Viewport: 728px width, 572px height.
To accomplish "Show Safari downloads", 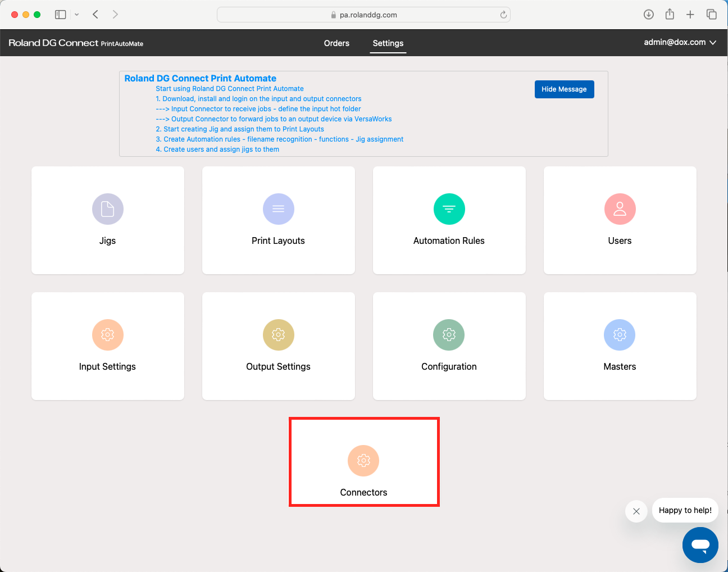I will tap(648, 15).
